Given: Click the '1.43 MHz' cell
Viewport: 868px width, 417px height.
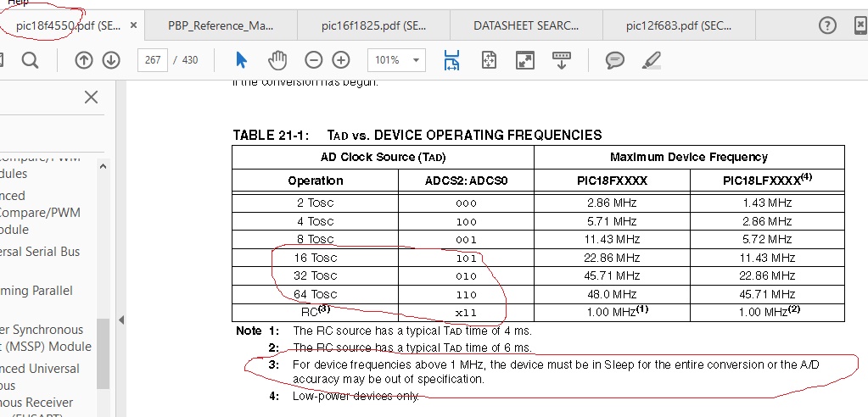Looking at the screenshot, I should pos(767,203).
